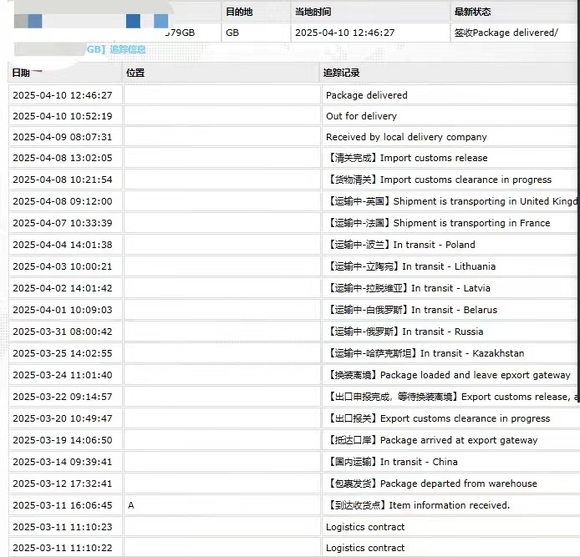
Task: Click the 追踪记录 column header
Action: (x=341, y=72)
